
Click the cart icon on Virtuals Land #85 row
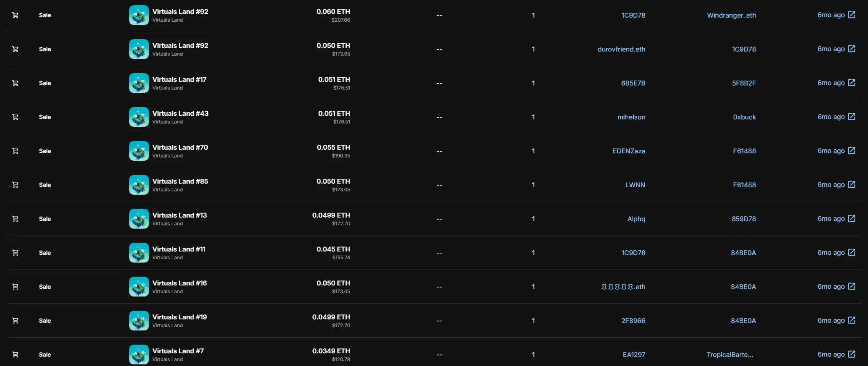tap(15, 185)
